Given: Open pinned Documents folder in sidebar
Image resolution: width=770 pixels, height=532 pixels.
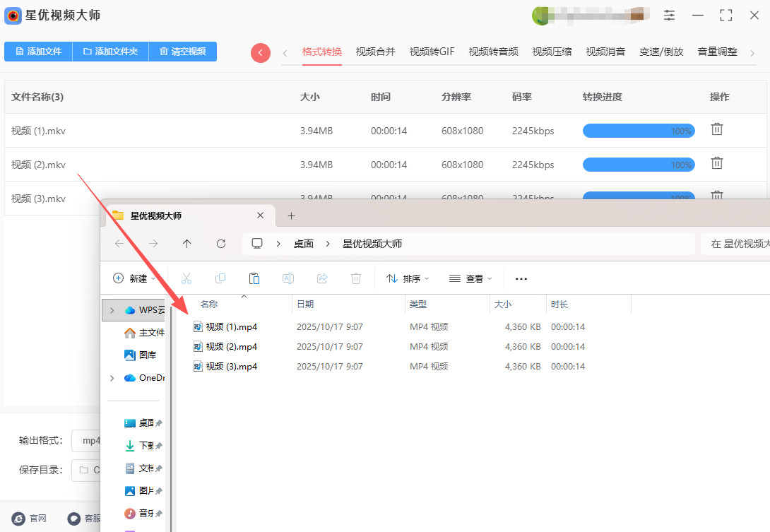Looking at the screenshot, I should (x=143, y=468).
